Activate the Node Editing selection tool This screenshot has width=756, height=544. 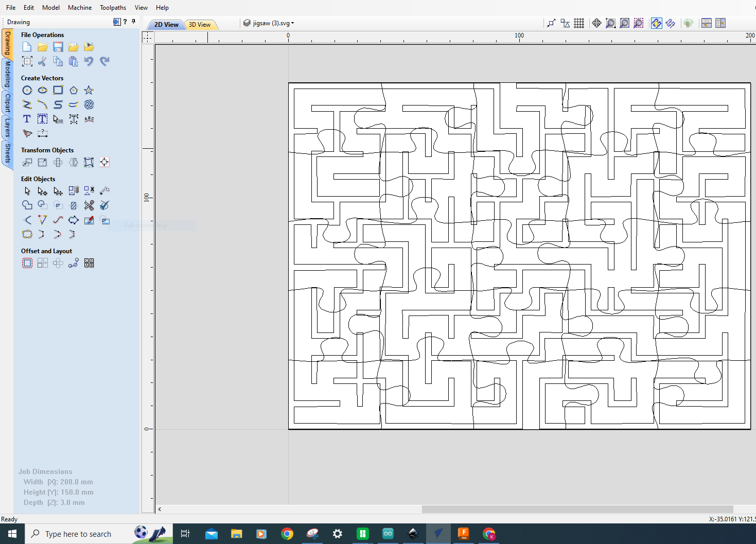[x=42, y=190]
